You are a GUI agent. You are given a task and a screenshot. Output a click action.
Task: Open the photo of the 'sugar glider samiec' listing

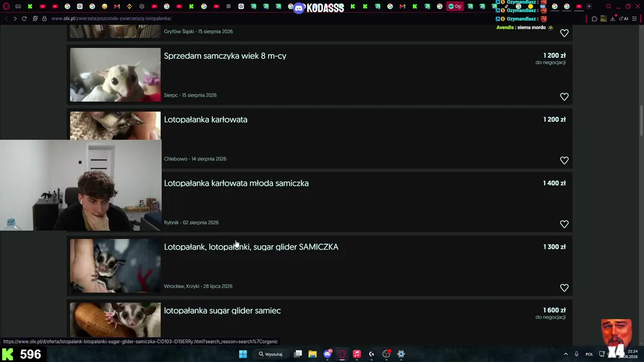coord(115,320)
